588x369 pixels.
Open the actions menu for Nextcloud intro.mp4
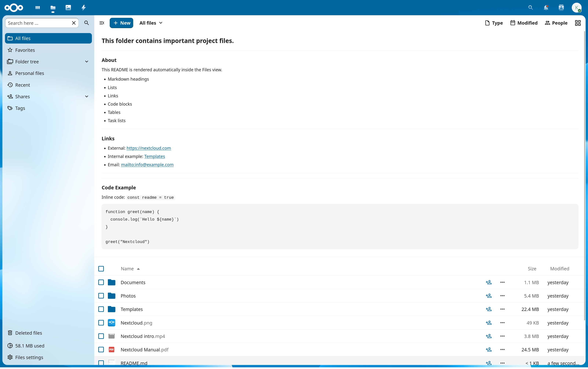(502, 336)
